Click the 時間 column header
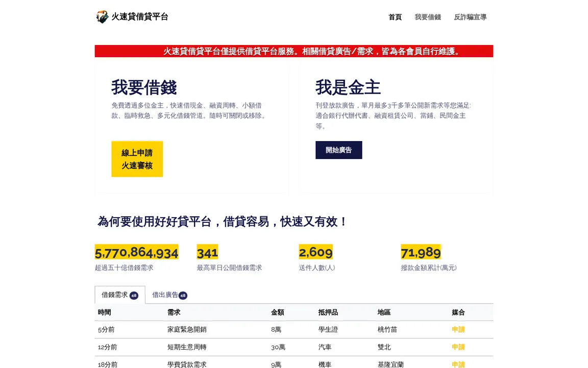 point(104,312)
